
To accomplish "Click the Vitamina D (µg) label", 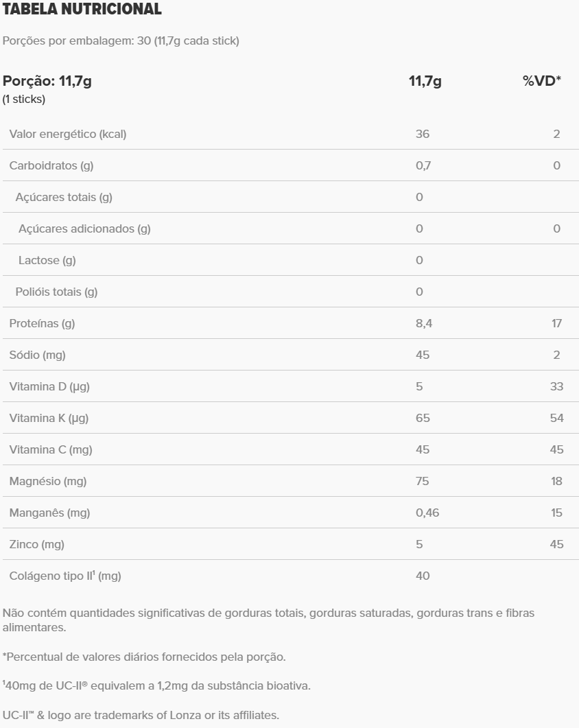I will click(49, 386).
